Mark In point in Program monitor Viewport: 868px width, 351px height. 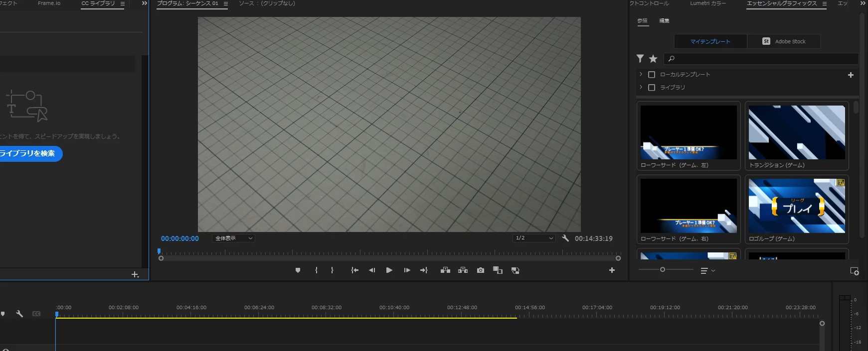316,270
